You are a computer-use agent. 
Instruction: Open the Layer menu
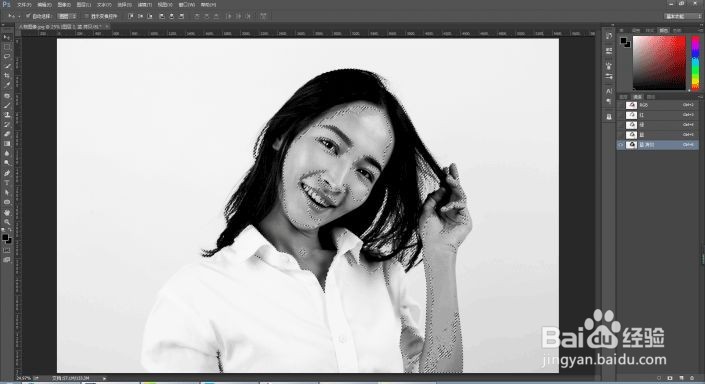tap(84, 4)
